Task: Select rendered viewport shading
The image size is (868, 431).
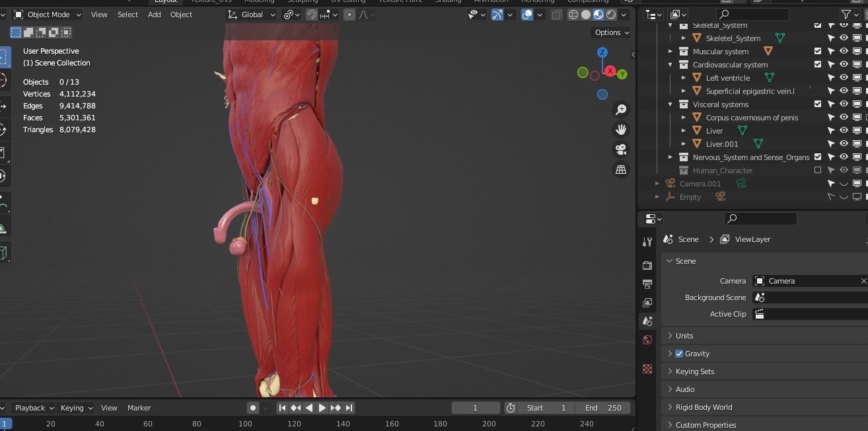Action: (x=612, y=15)
